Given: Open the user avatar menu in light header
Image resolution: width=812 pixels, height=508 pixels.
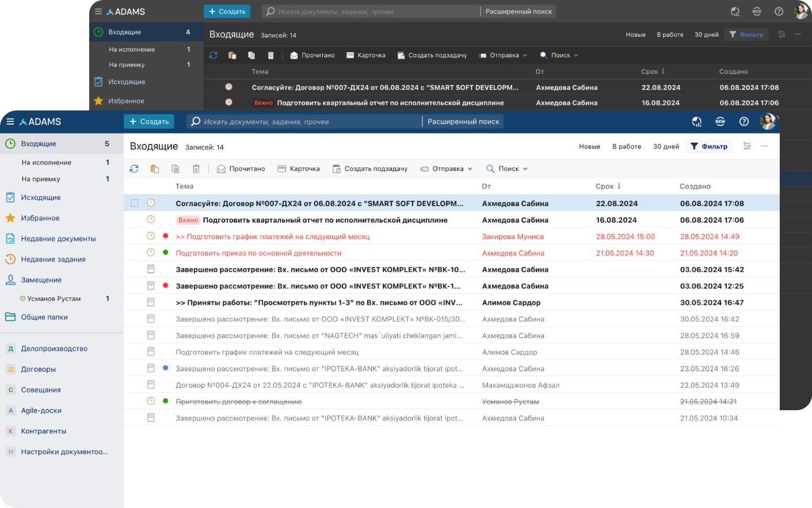Looking at the screenshot, I should [x=768, y=121].
